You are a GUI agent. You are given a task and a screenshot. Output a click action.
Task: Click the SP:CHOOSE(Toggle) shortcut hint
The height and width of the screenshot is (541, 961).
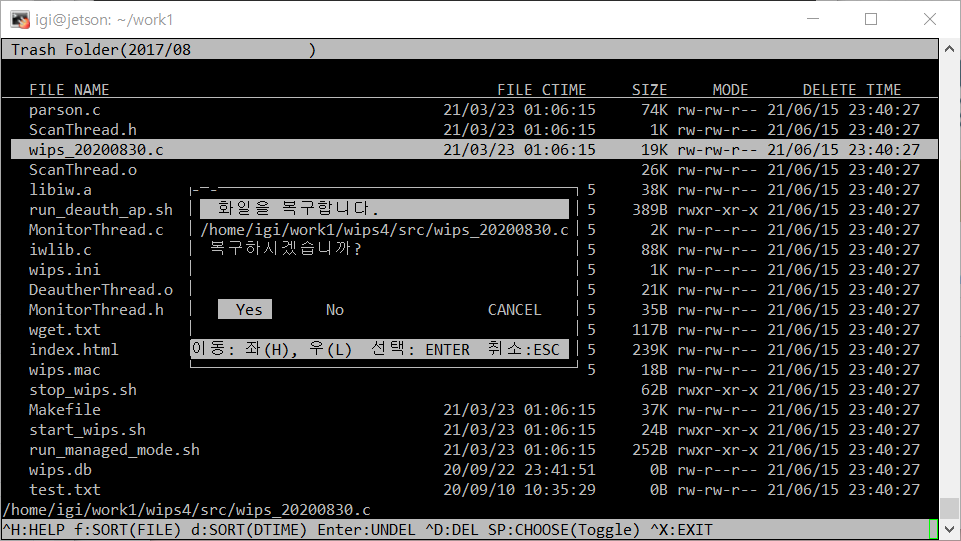[564, 530]
